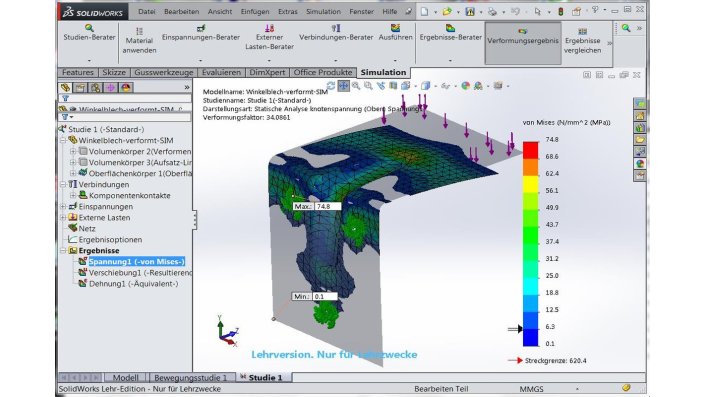Open dropdown arrow under Studien-Berater

(89, 60)
